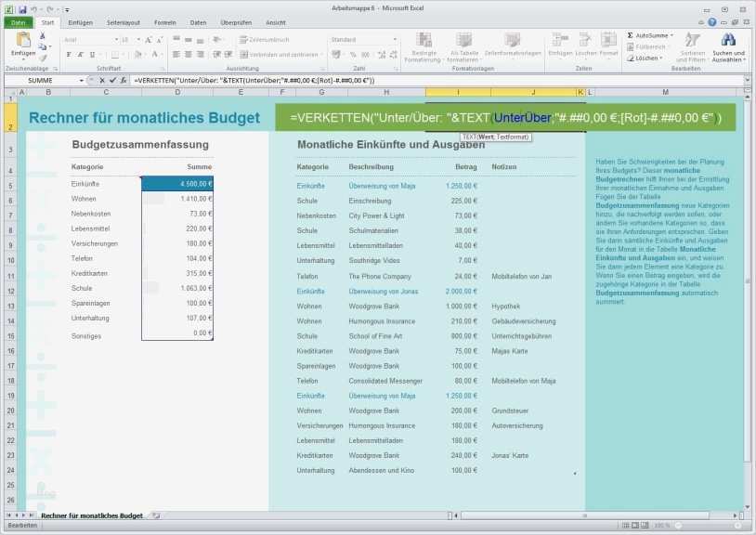Click the Zeilen Einfügen cells icon
The image size is (756, 535).
[x=560, y=41]
